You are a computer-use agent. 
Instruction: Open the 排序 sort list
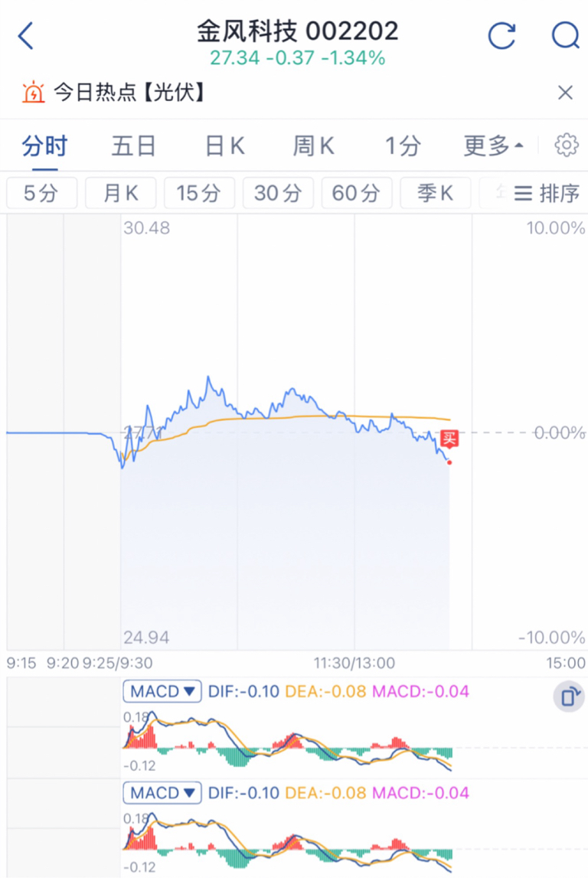(547, 193)
